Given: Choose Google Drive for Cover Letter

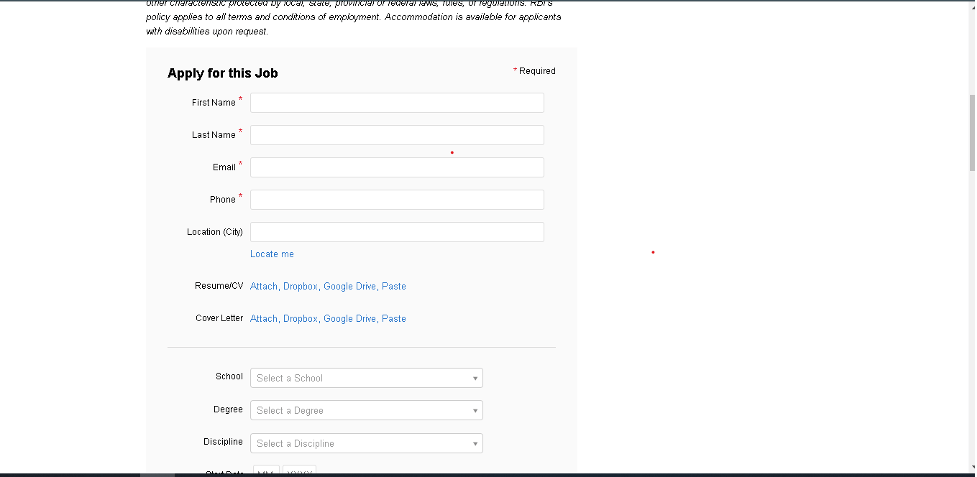Looking at the screenshot, I should 350,319.
